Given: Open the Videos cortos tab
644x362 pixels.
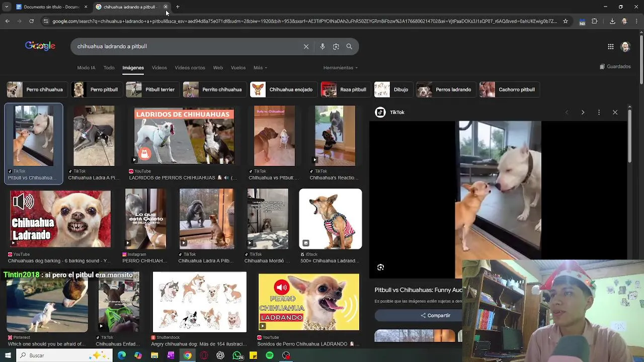Looking at the screenshot, I should coord(190,67).
